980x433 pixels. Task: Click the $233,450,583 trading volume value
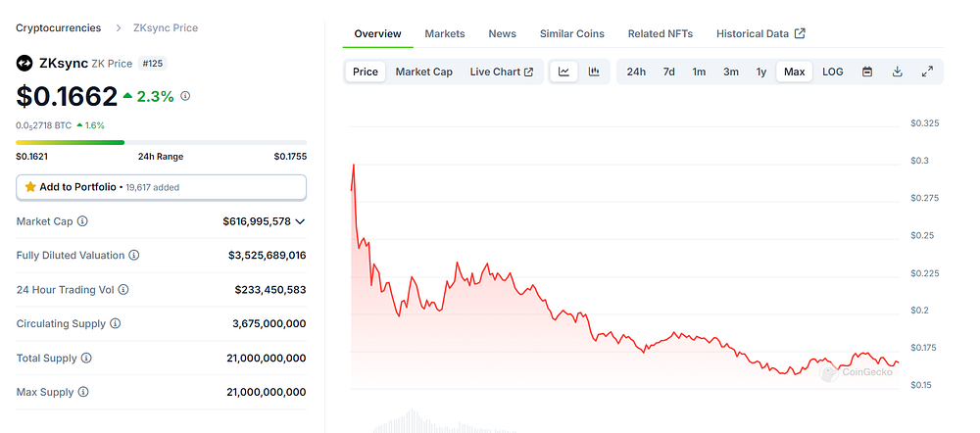(270, 290)
